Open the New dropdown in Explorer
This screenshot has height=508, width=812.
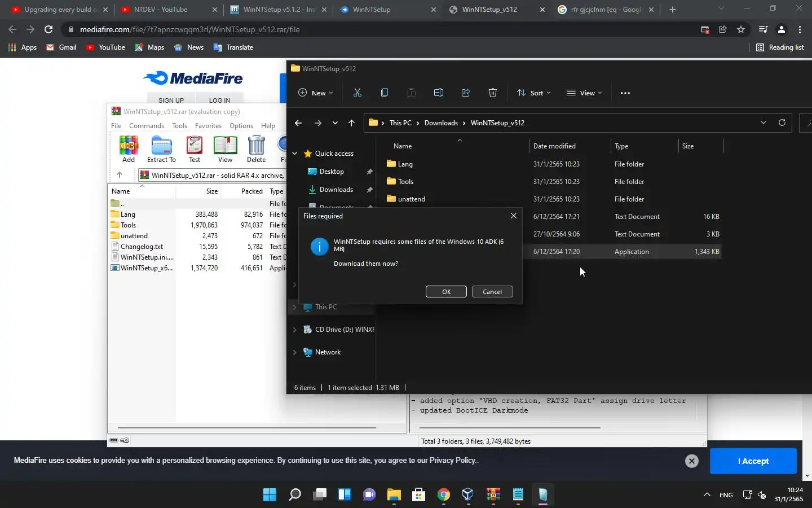click(x=315, y=93)
